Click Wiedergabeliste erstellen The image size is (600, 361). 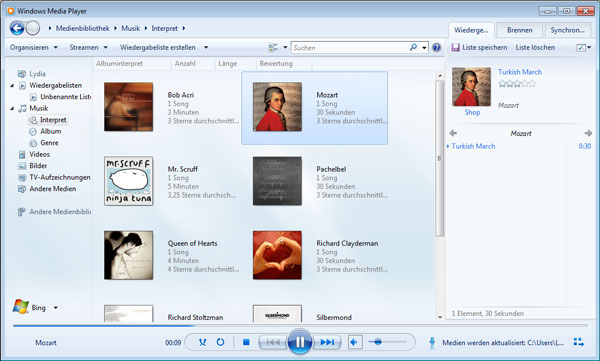click(x=158, y=47)
